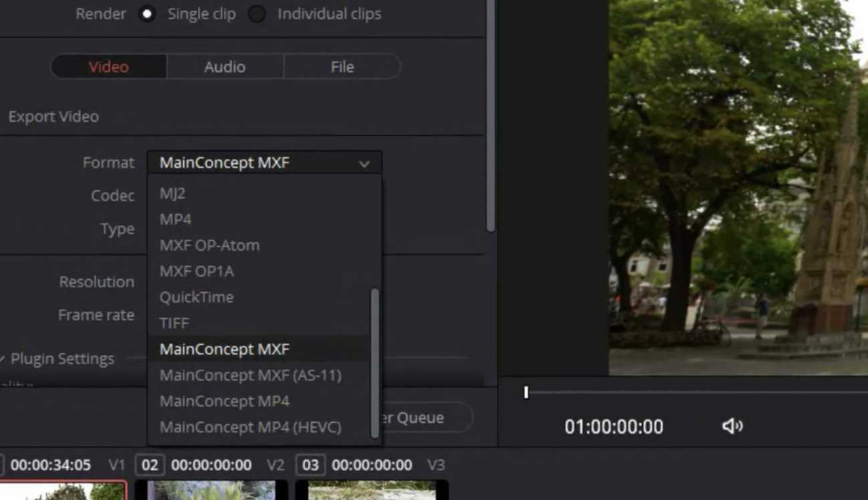This screenshot has width=868, height=500.
Task: Click the V3 track label
Action: pos(436,465)
